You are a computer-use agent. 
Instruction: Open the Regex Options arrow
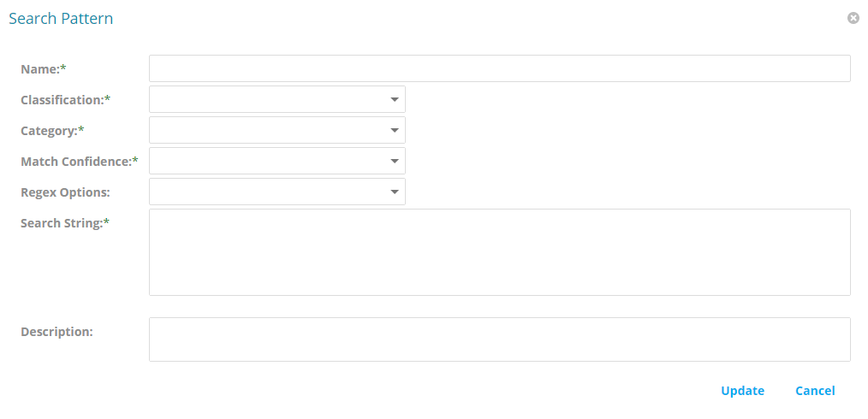tap(394, 192)
